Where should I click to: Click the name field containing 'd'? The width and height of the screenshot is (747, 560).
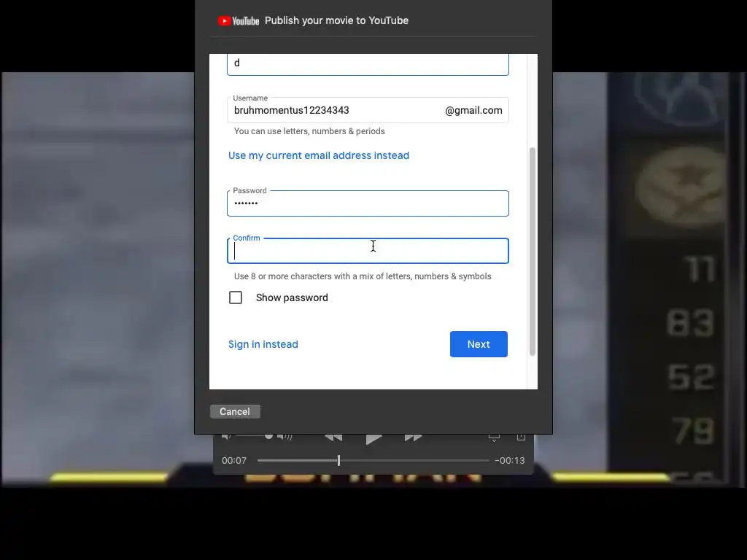click(368, 64)
